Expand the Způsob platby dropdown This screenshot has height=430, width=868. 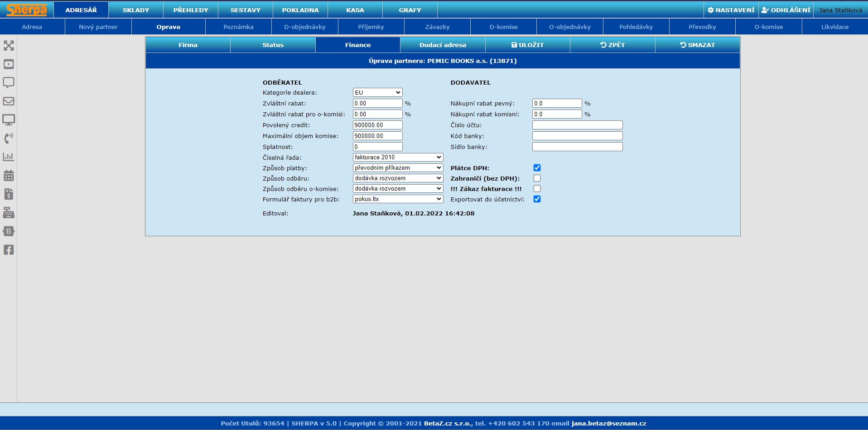pyautogui.click(x=398, y=168)
